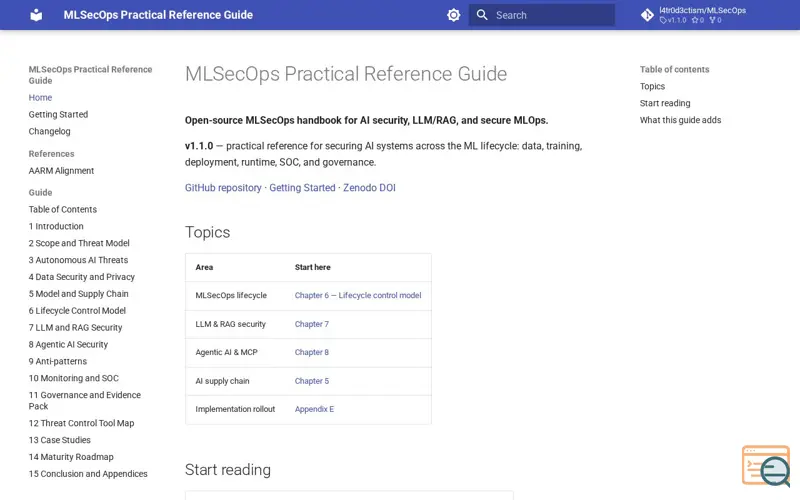
Task: Open 6 Lifecycle Control Model
Action: point(77,310)
